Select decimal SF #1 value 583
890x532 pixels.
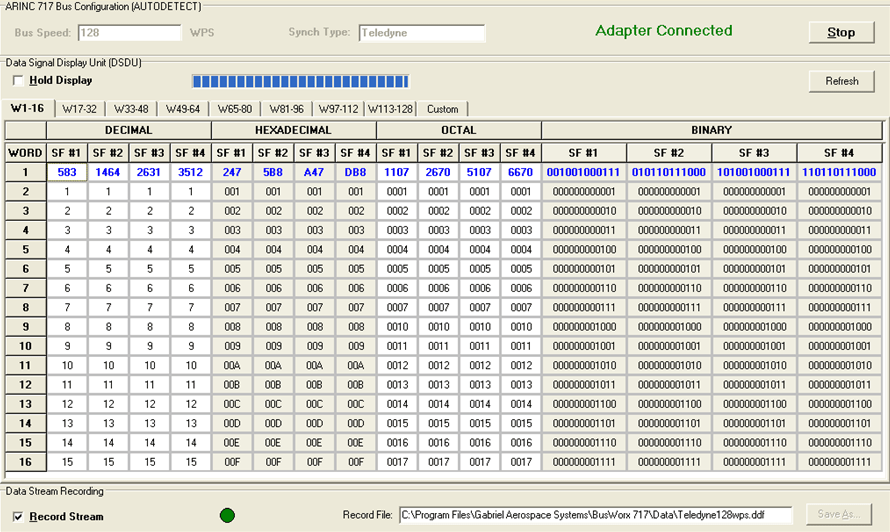pyautogui.click(x=66, y=172)
